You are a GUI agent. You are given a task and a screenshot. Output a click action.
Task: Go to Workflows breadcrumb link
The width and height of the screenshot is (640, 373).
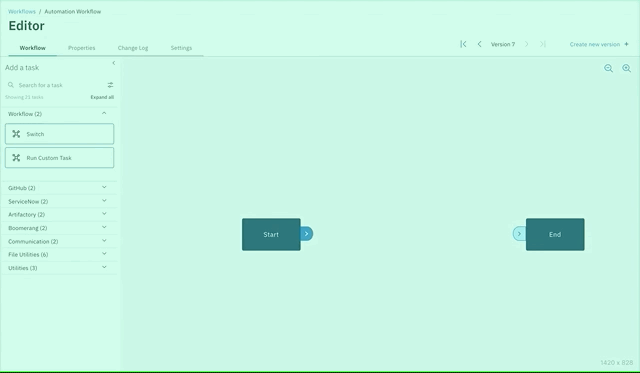coord(22,11)
